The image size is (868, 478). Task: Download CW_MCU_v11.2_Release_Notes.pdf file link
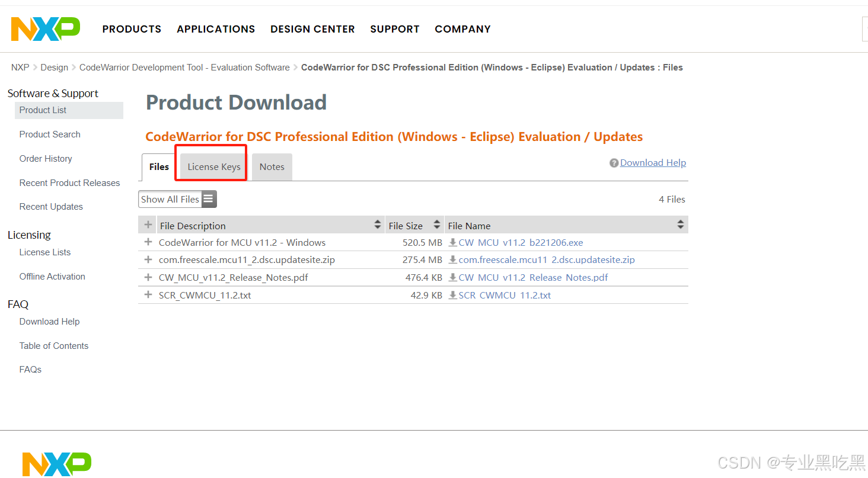point(533,277)
